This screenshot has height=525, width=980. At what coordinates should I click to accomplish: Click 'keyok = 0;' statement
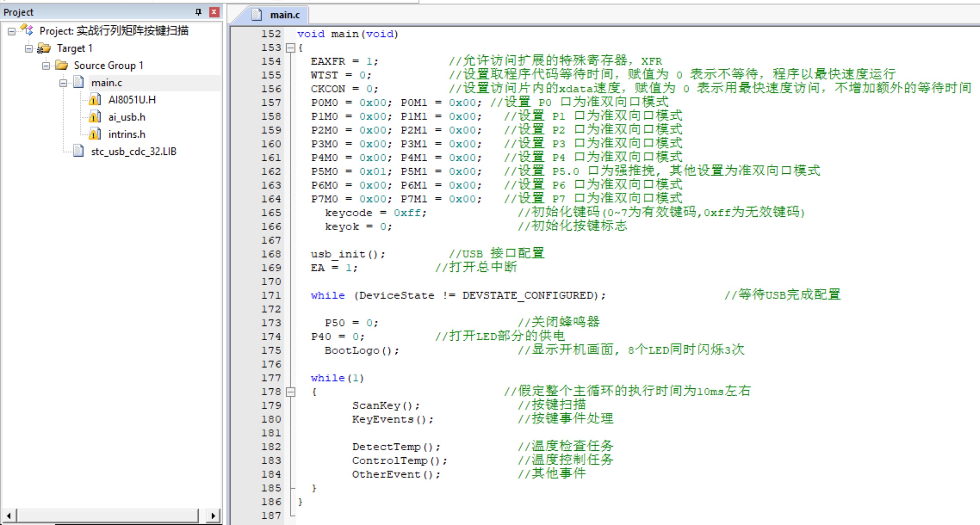click(358, 227)
